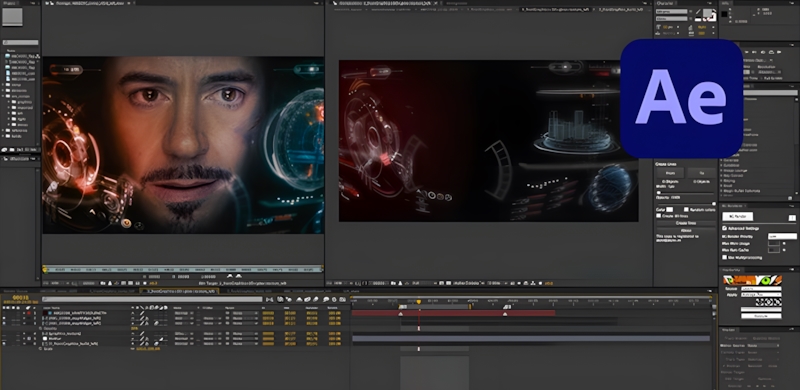Click the Character panel eyedropper icon

(698, 11)
